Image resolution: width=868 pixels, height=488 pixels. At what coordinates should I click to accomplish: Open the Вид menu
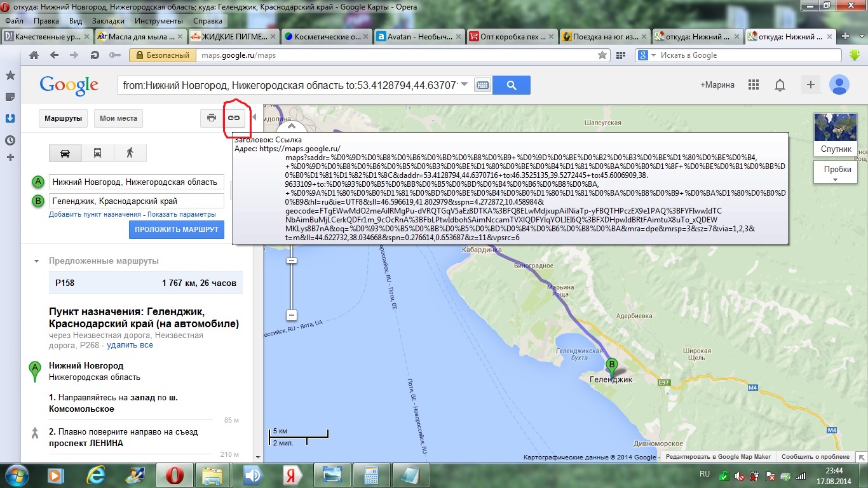click(x=76, y=20)
